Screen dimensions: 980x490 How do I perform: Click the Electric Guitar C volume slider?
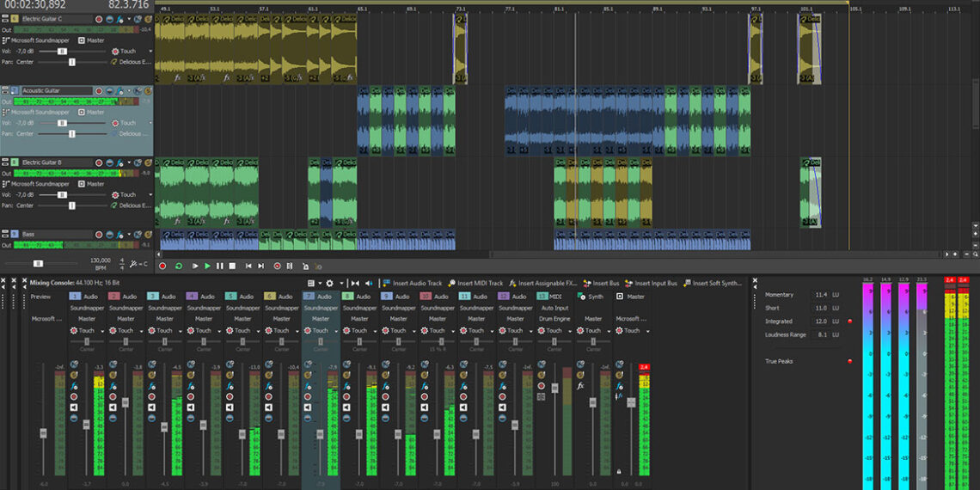pos(63,51)
